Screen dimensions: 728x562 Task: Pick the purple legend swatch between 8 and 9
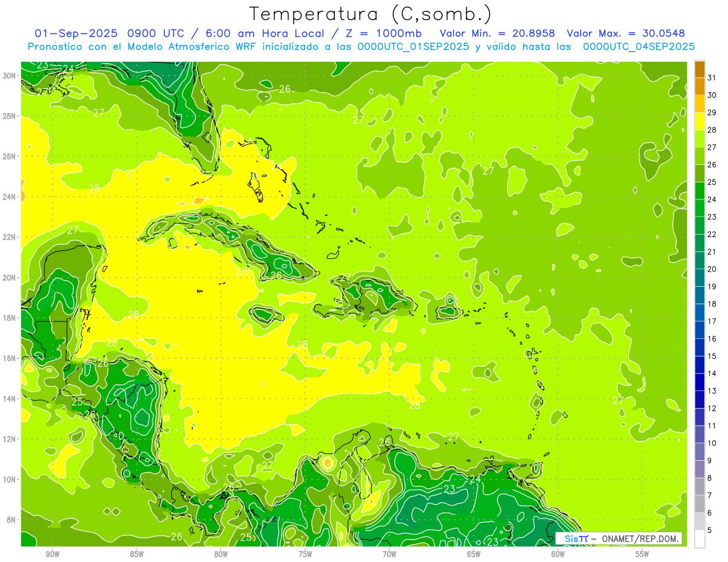pos(699,469)
